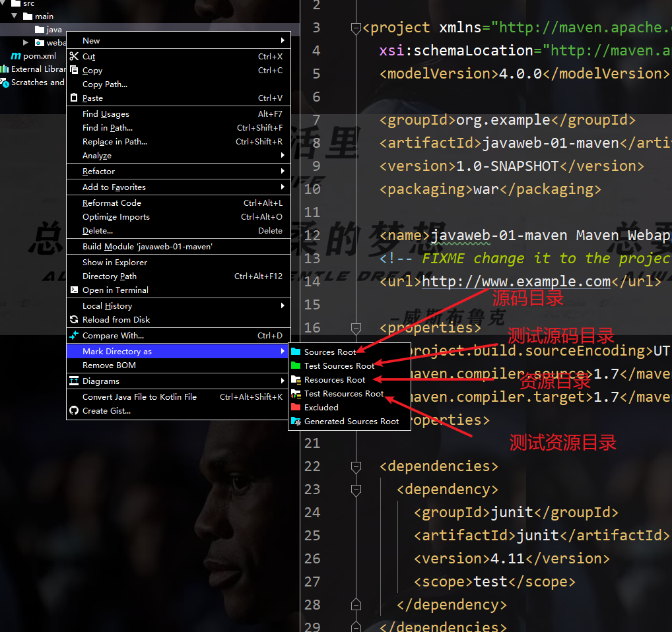Image resolution: width=672 pixels, height=632 pixels.
Task: Click the green Test Sources Root folder icon
Action: tap(296, 365)
